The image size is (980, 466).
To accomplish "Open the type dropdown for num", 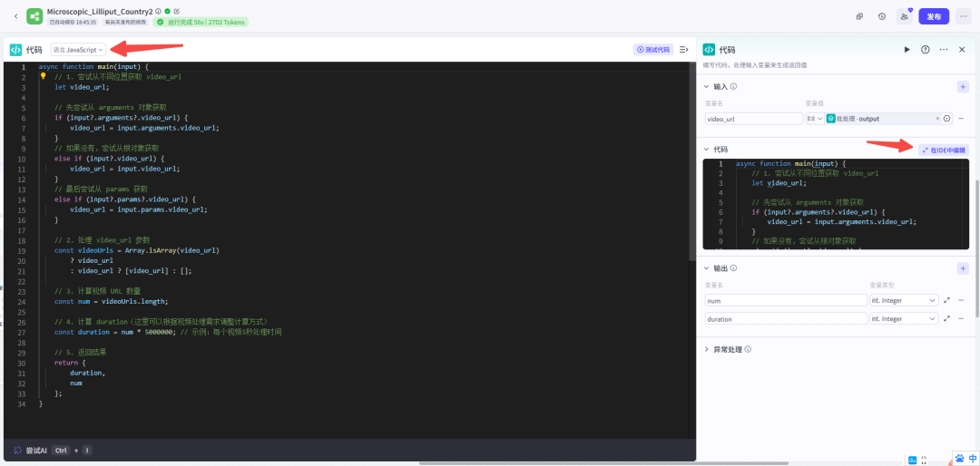I will (904, 300).
